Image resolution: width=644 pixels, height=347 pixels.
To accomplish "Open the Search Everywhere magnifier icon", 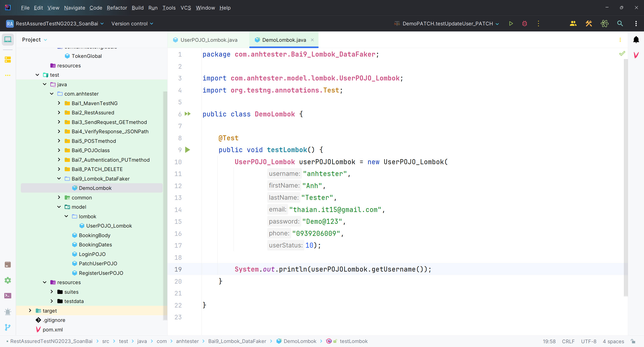I will tap(620, 24).
